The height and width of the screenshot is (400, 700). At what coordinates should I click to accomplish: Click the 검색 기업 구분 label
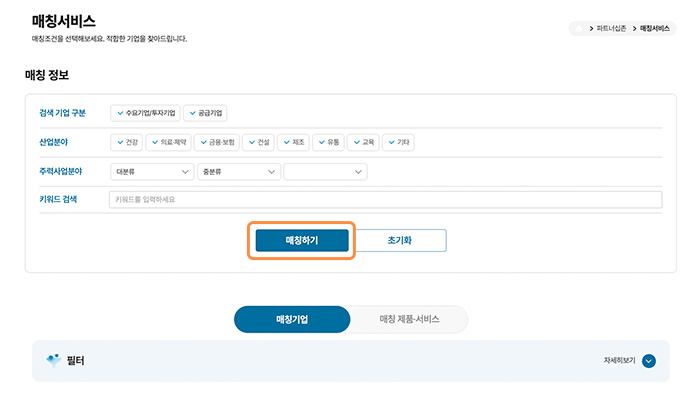click(x=62, y=113)
